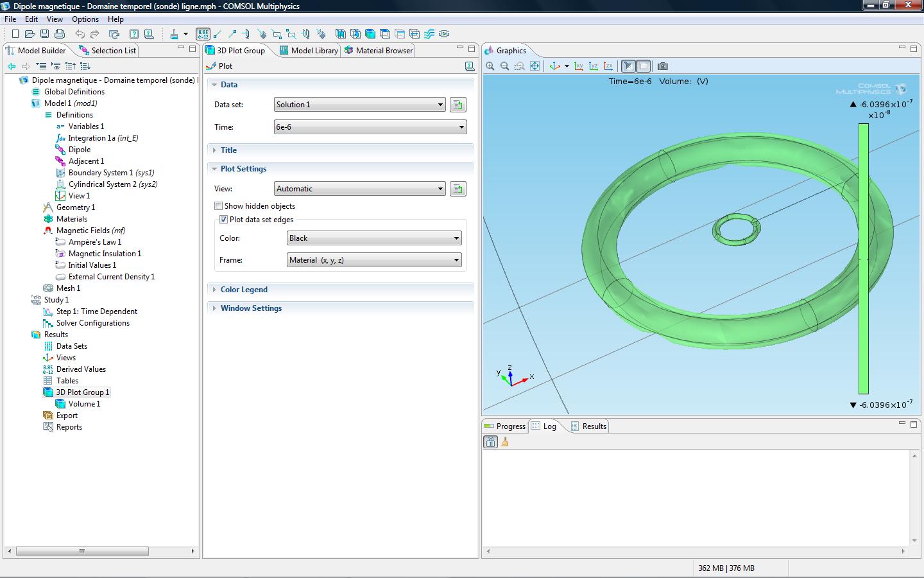Toggle the transparency button in Graphics toolbar

(x=643, y=66)
